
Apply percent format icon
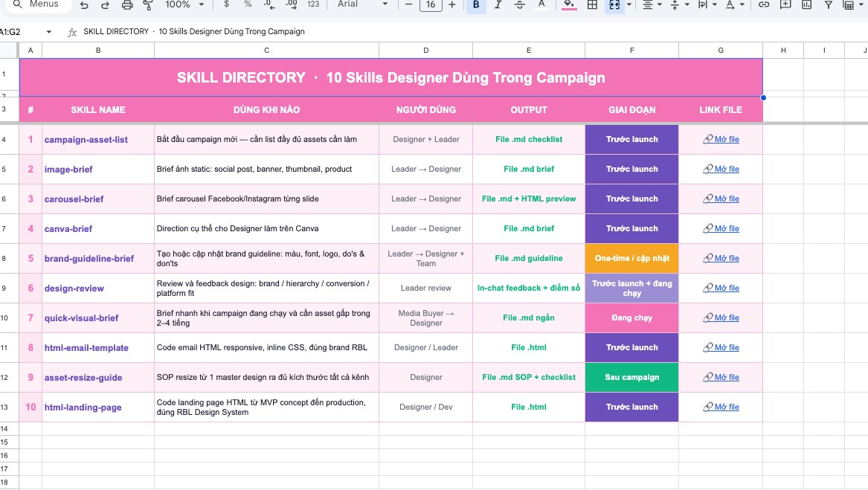(248, 4)
